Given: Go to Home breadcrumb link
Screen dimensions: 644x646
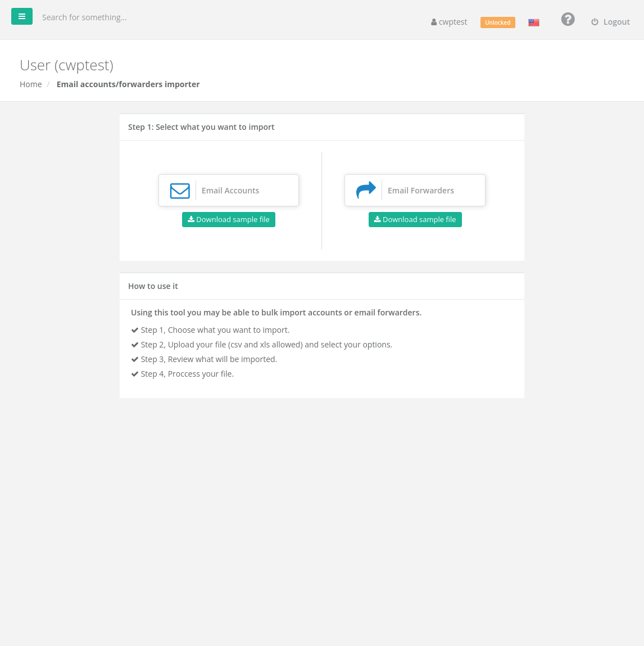Looking at the screenshot, I should [x=31, y=84].
